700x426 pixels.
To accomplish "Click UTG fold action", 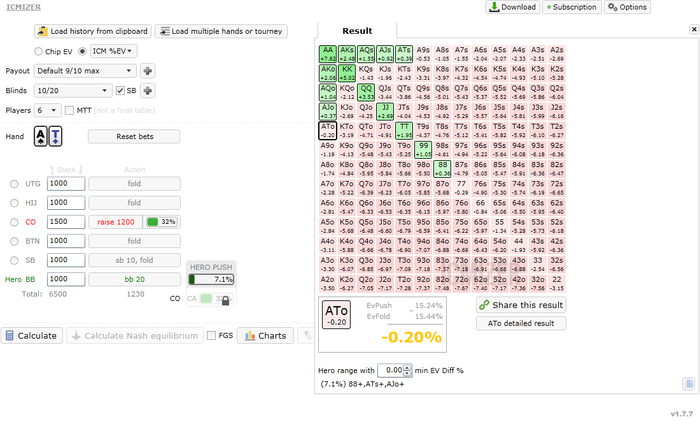I will [x=134, y=184].
